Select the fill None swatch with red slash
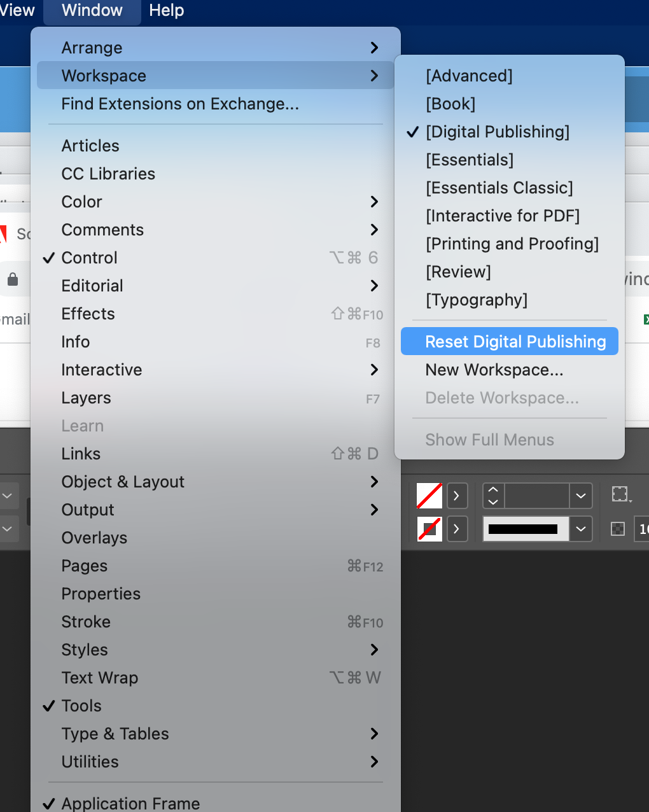 coord(429,496)
